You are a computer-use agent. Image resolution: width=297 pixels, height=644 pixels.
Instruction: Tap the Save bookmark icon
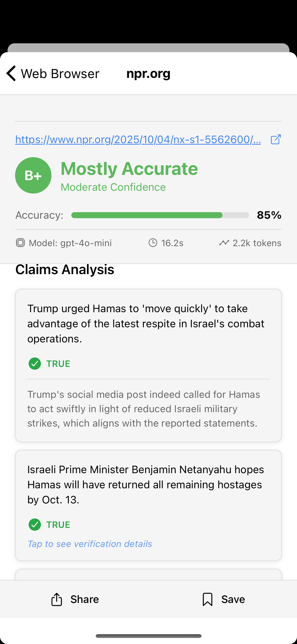[207, 599]
